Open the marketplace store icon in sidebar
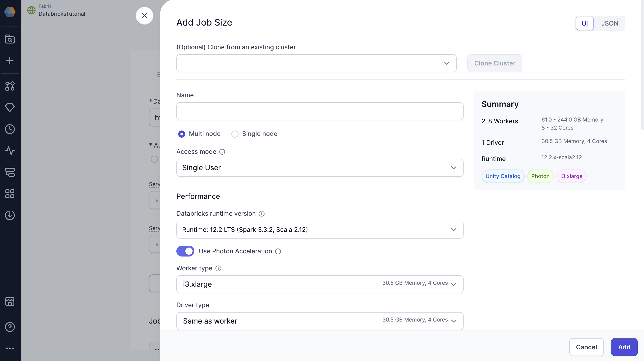 tap(10, 302)
